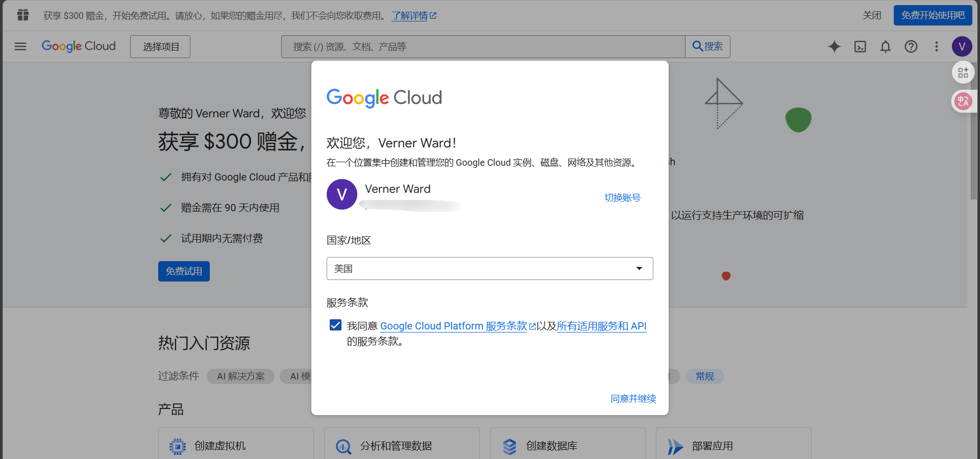This screenshot has width=980, height=459.
Task: Open the help question mark icon
Action: coord(911,46)
